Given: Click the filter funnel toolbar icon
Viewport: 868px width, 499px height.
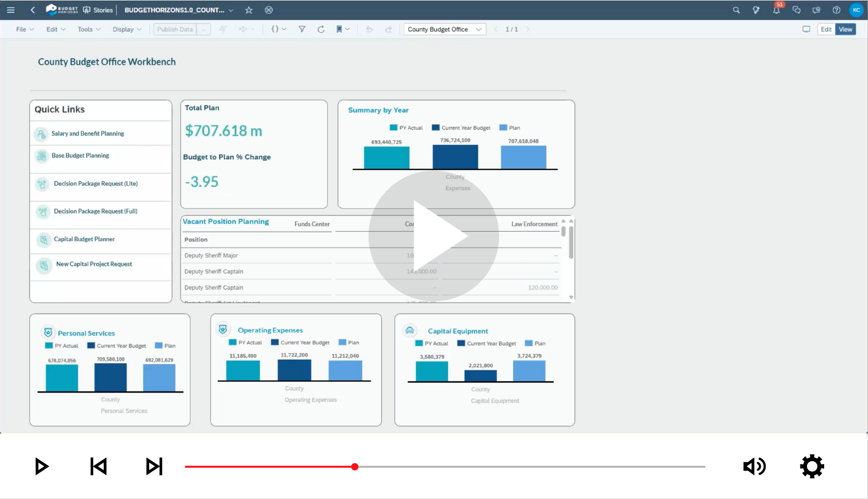Looking at the screenshot, I should (x=302, y=29).
